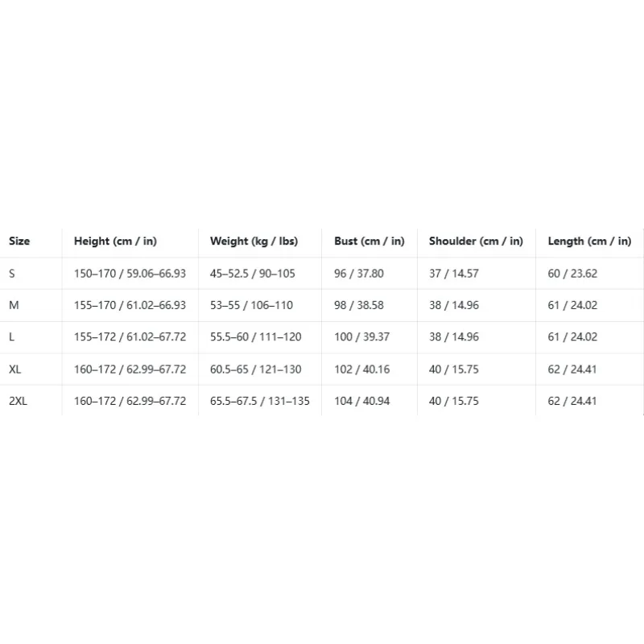
Task: Select the Length (cm / in) header
Action: click(589, 241)
